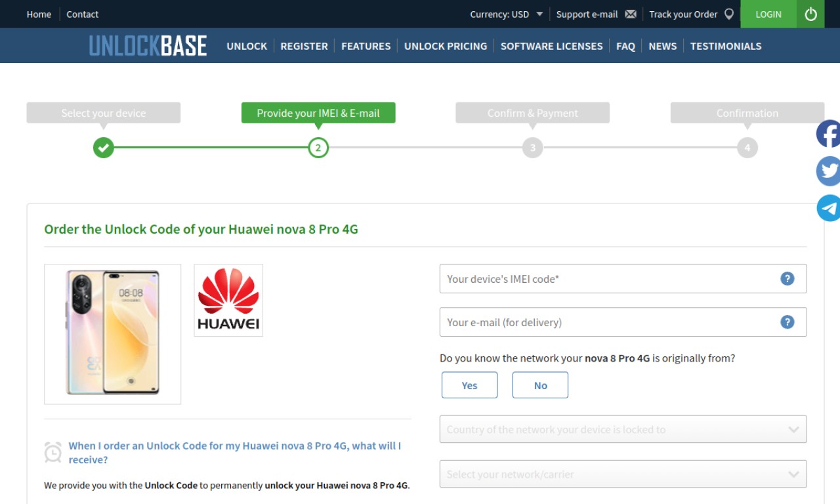Go to the Contact link

coord(83,14)
